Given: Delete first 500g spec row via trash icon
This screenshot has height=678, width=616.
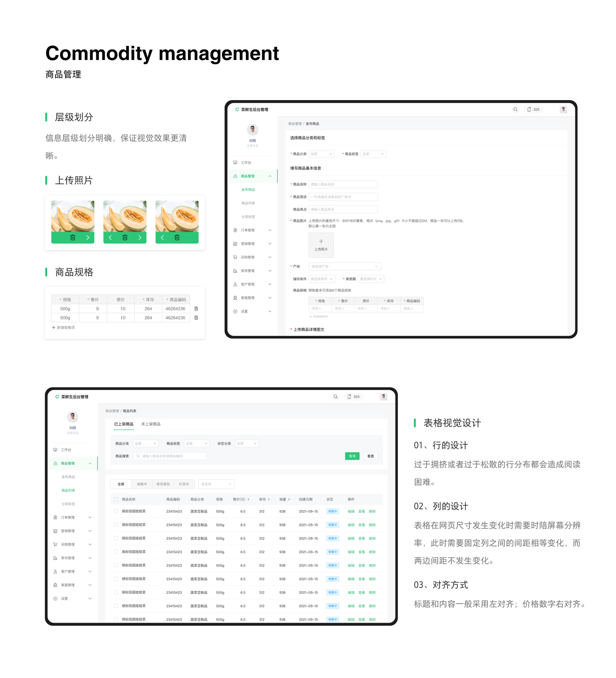Looking at the screenshot, I should click(196, 309).
